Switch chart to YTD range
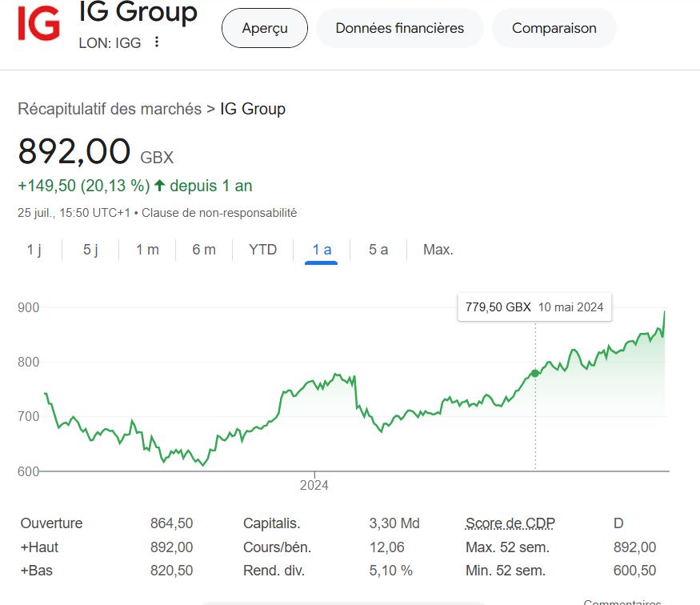 coord(262,250)
